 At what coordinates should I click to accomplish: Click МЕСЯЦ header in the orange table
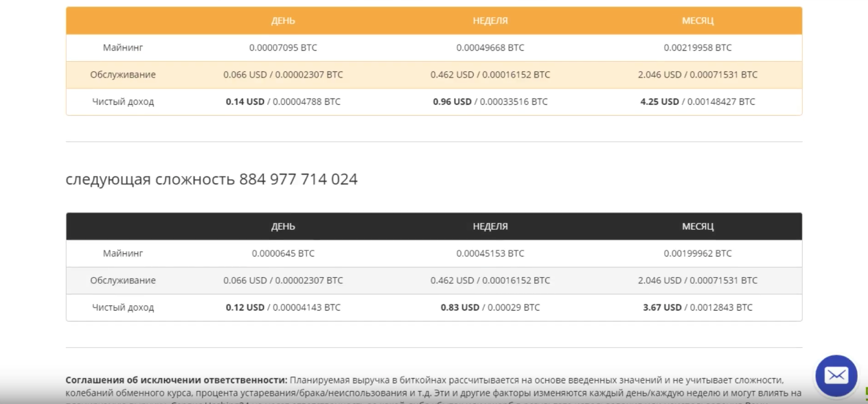coord(698,21)
